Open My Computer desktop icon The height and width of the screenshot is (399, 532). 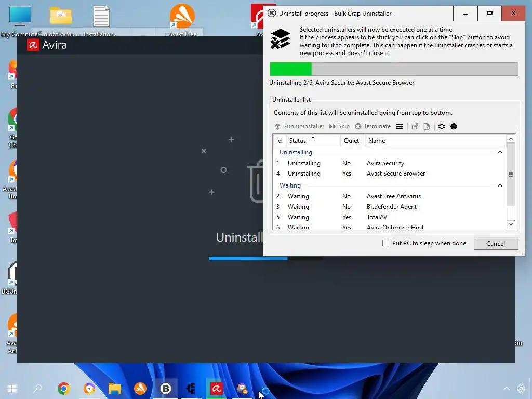pyautogui.click(x=20, y=20)
